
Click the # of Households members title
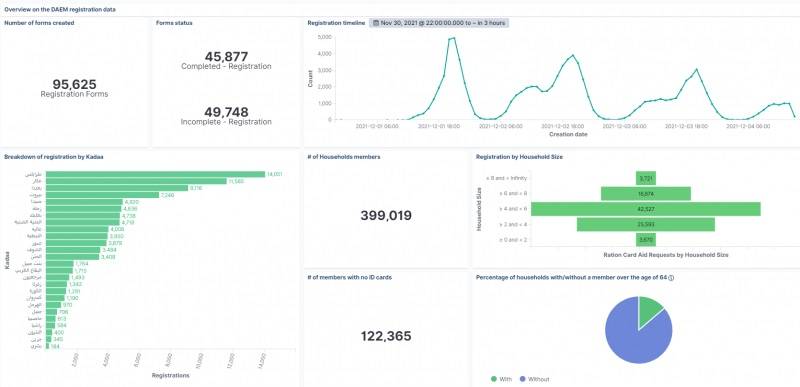[344, 157]
